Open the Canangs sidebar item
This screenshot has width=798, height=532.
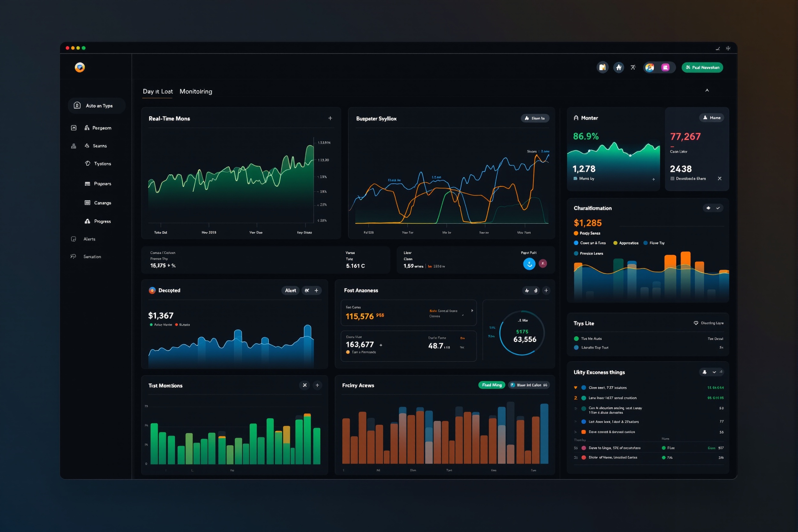click(98, 203)
